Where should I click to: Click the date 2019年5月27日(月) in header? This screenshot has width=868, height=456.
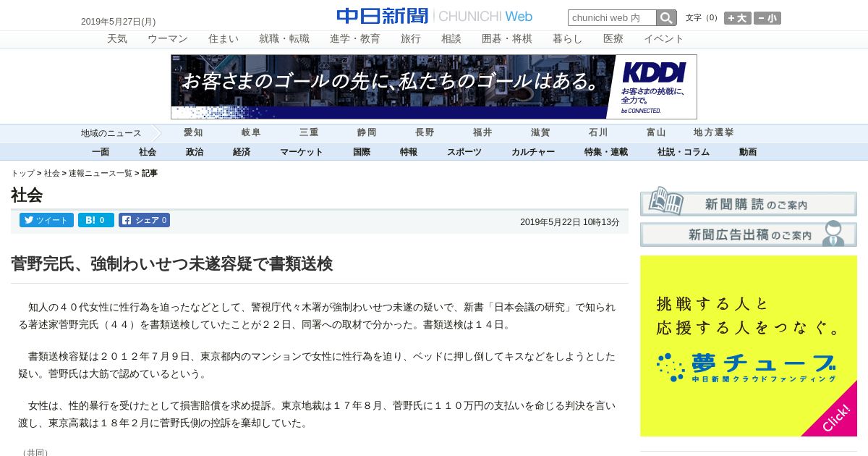(118, 22)
